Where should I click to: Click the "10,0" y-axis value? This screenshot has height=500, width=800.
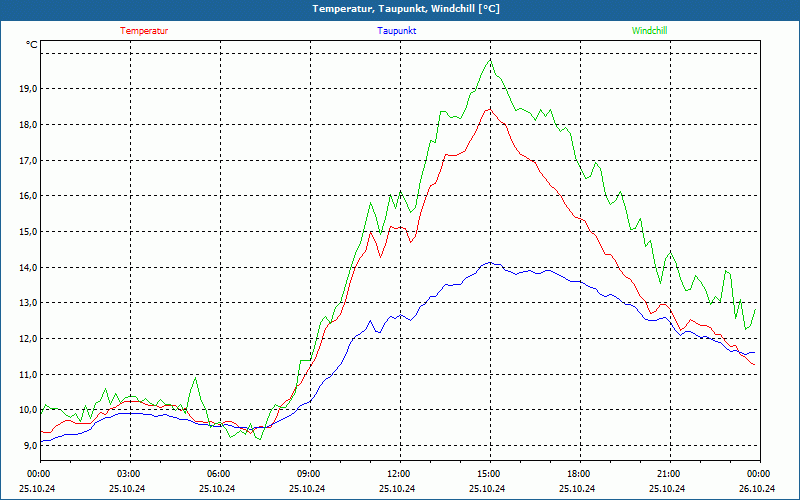(29, 410)
